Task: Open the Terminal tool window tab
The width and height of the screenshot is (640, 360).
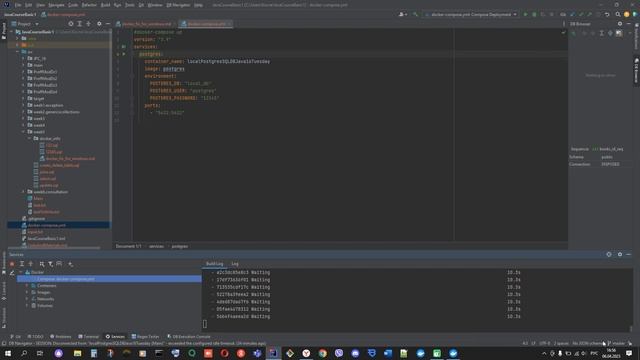Action: tap(88, 337)
